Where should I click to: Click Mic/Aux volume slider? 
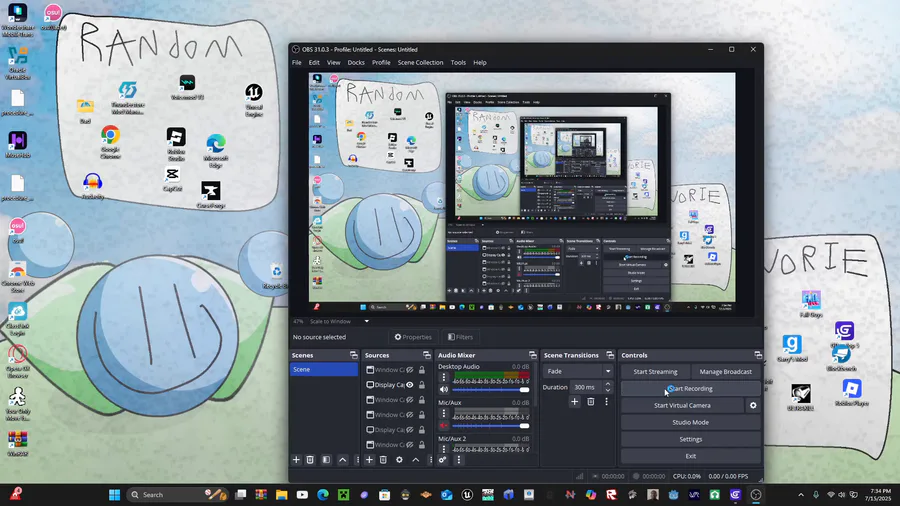point(491,426)
